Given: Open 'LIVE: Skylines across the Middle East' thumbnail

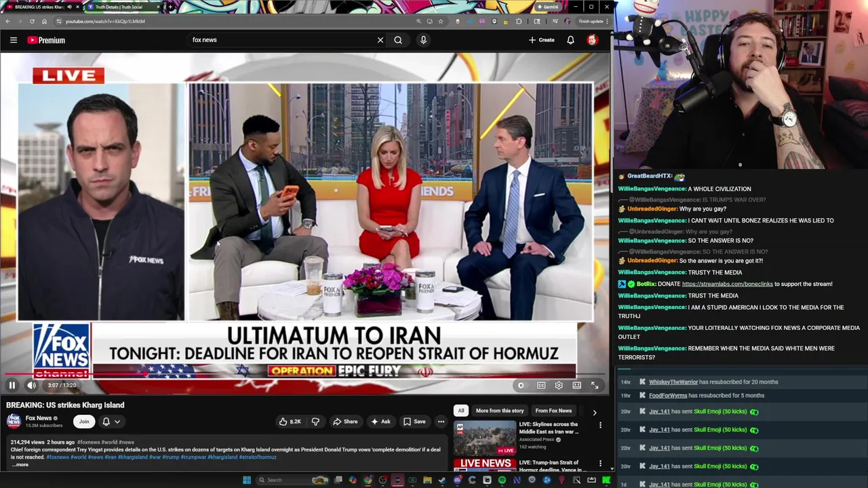Looking at the screenshot, I should pyautogui.click(x=485, y=437).
